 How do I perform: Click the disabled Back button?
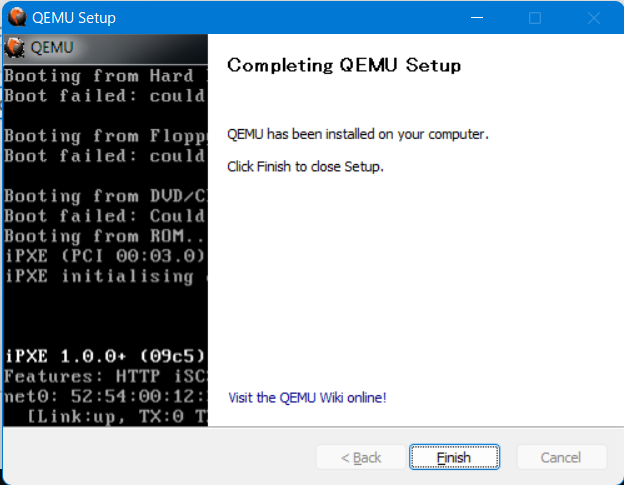pyautogui.click(x=360, y=457)
